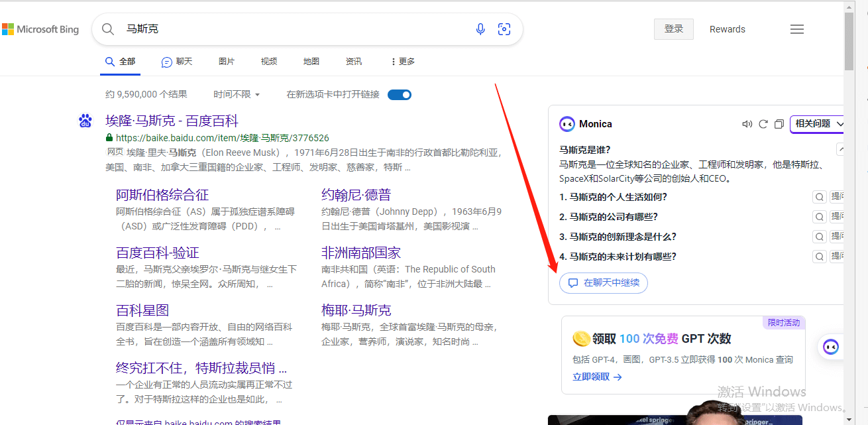This screenshot has width=868, height=425.
Task: Click the Monica logo in the answer card
Action: (x=567, y=124)
